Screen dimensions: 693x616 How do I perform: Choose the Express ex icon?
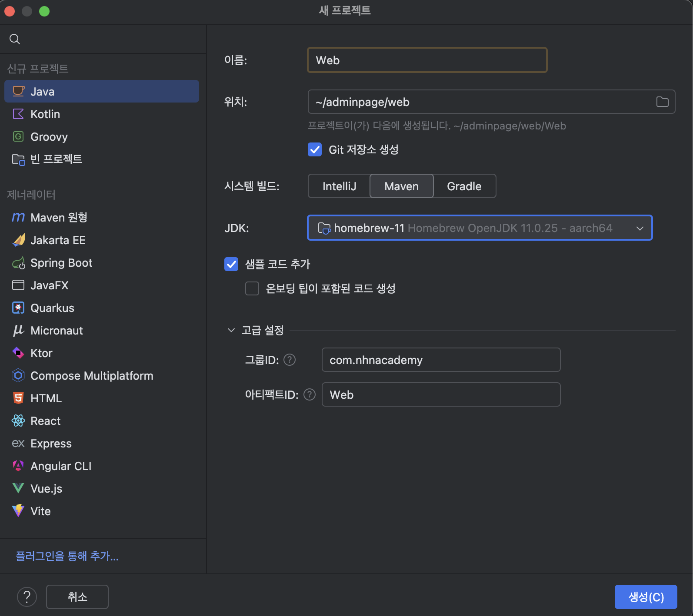[18, 443]
